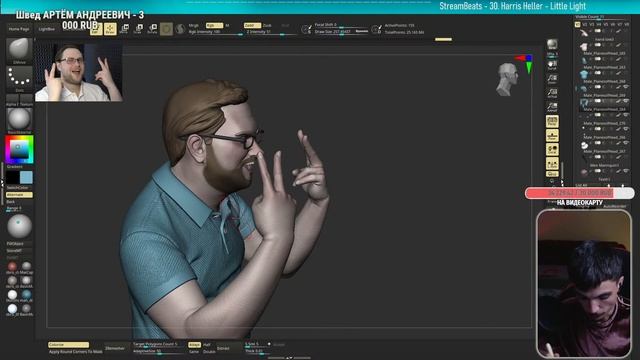
Task: Select the V1 subtool visibility set
Action: (577, 24)
